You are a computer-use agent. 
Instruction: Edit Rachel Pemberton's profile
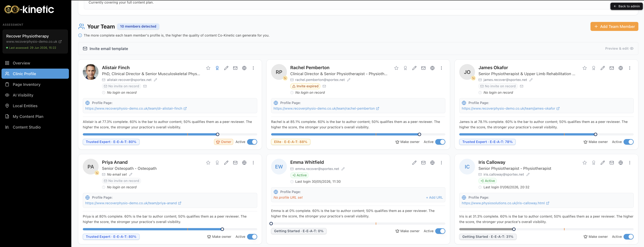(x=414, y=68)
